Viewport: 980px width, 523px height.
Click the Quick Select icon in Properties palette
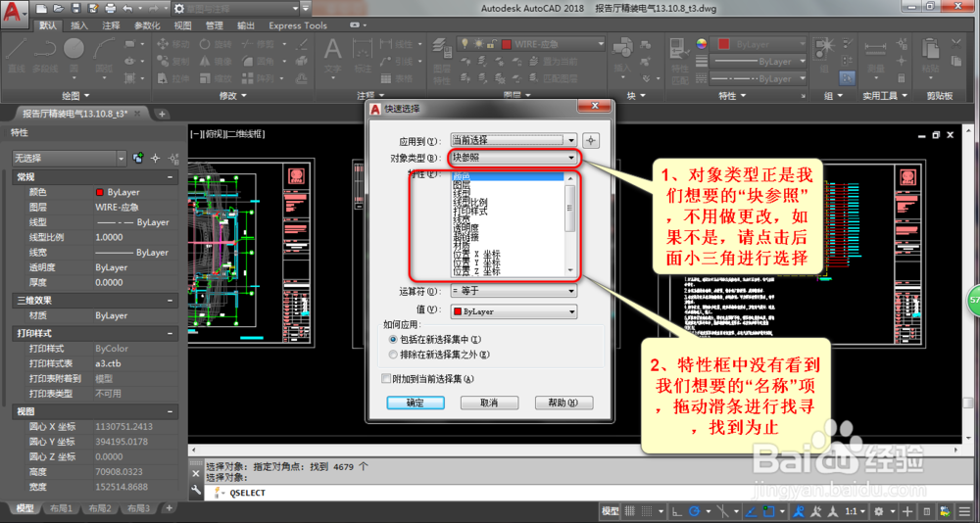(x=174, y=159)
